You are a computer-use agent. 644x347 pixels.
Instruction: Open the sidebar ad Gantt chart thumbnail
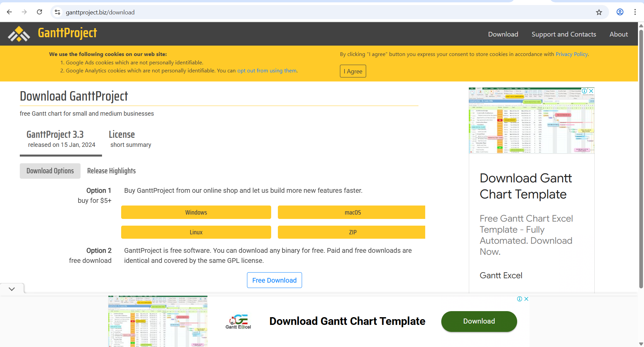point(532,121)
